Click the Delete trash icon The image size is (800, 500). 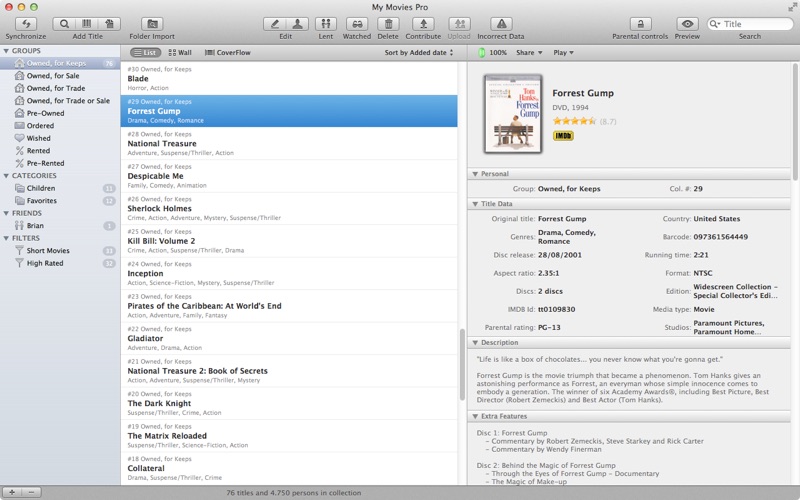pos(388,23)
